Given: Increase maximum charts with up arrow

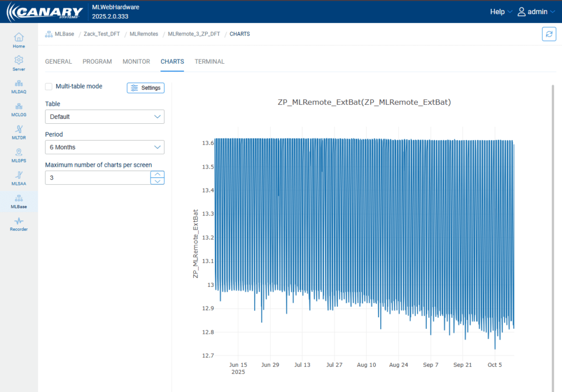Looking at the screenshot, I should tap(157, 174).
